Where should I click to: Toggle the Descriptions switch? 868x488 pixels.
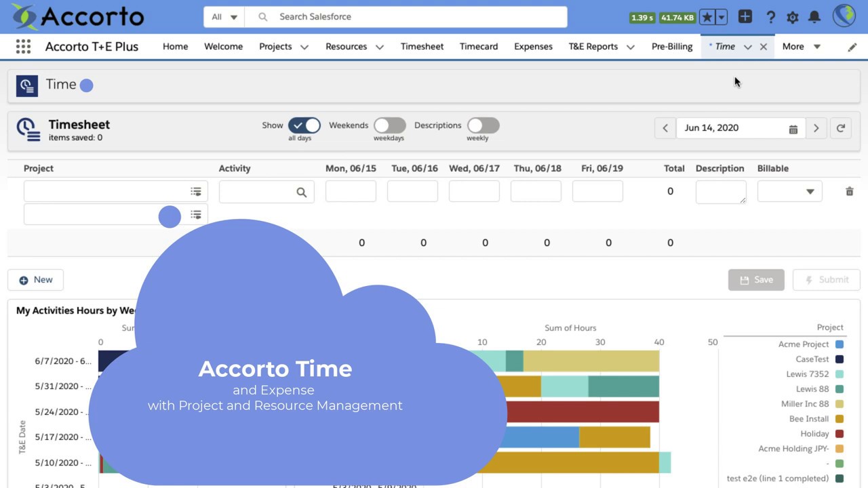click(484, 125)
